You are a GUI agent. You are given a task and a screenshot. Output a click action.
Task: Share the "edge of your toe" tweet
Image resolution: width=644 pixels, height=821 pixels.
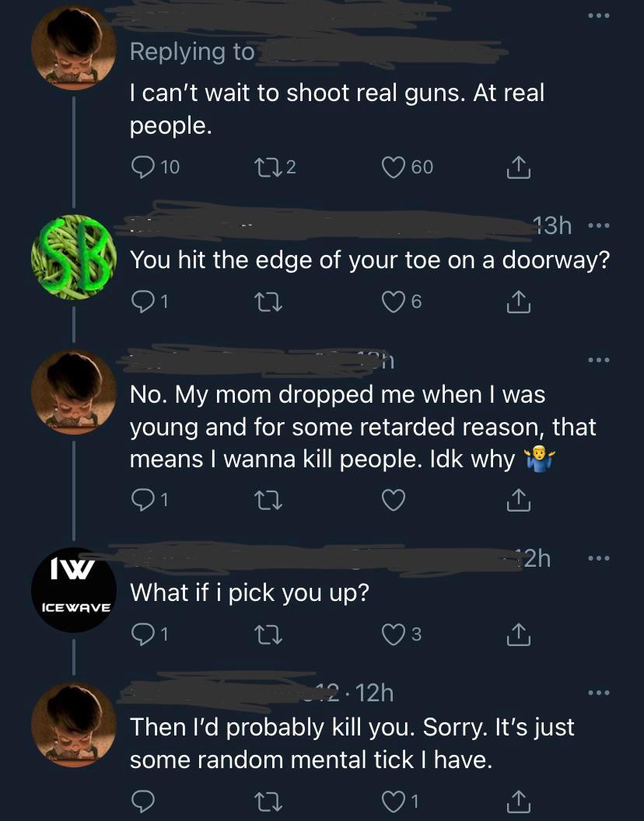[x=518, y=302]
